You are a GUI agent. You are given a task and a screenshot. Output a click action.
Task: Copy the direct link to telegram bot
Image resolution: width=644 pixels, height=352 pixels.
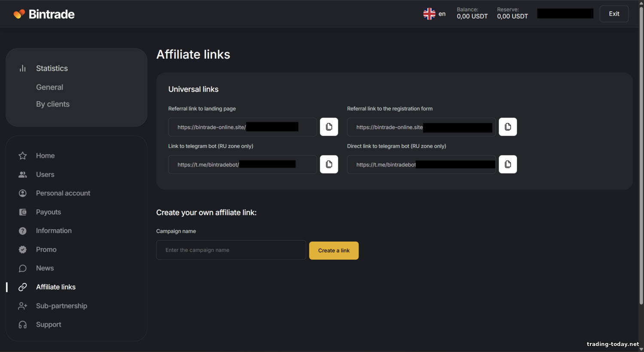508,164
